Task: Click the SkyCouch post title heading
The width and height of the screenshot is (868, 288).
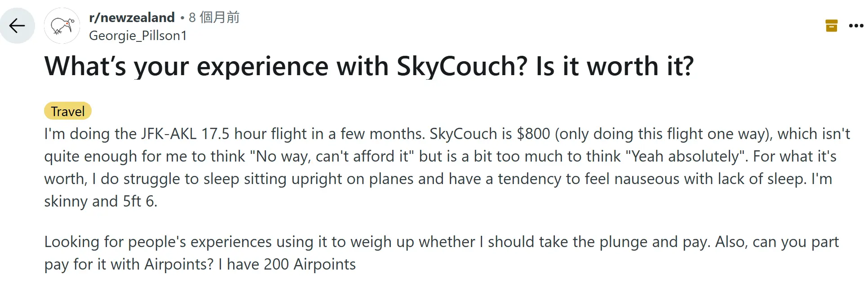Action: (x=368, y=66)
